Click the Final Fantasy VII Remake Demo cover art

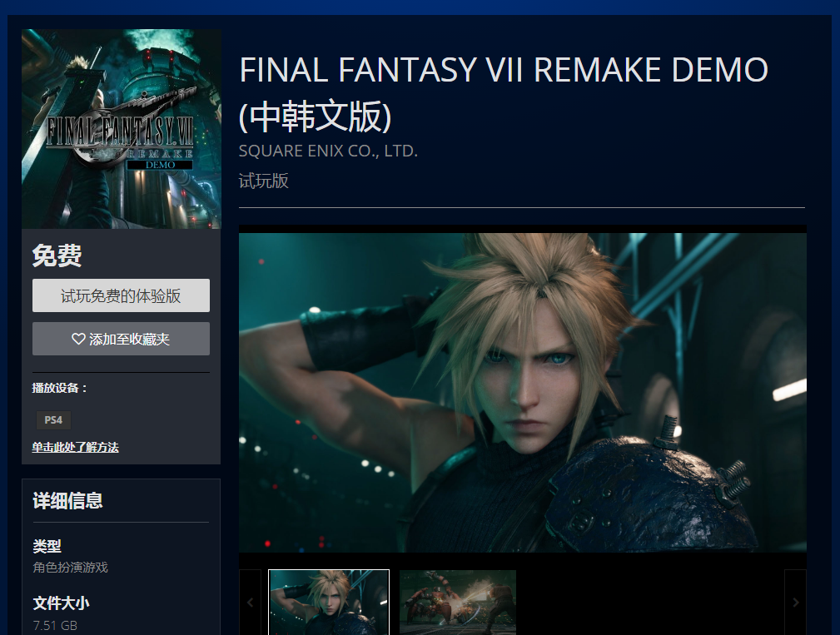[121, 129]
